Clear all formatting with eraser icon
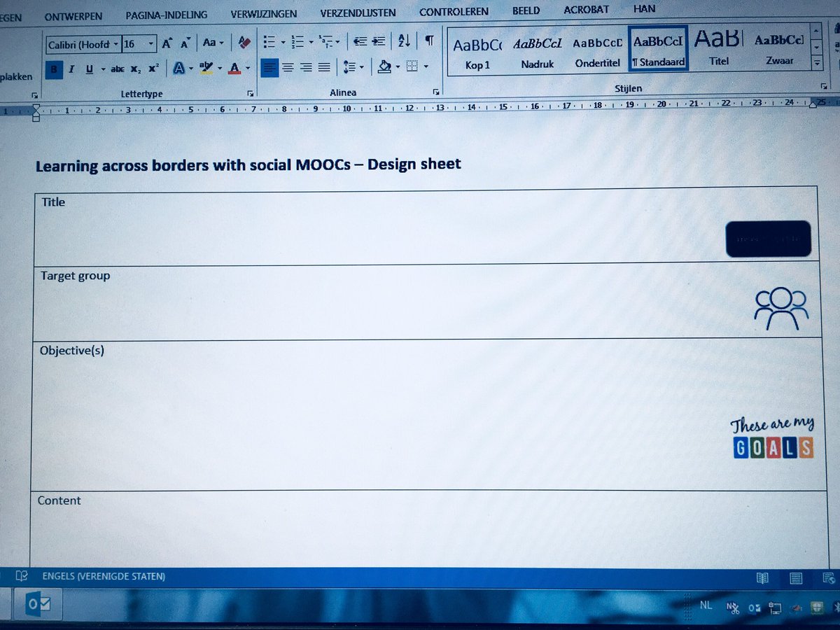Screen dimensions: 840x630 coord(244,42)
